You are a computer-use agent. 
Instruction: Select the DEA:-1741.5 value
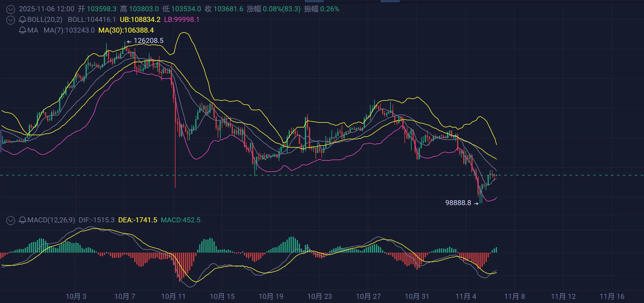tap(138, 220)
